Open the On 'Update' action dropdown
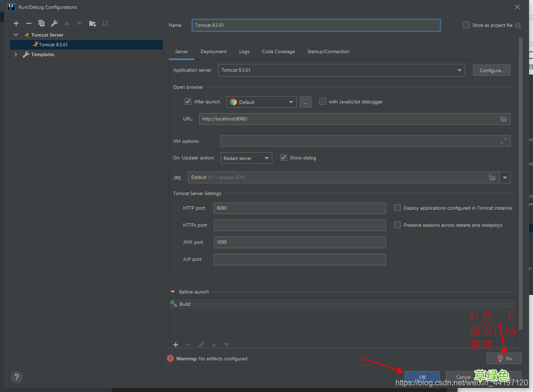The width and height of the screenshot is (533, 392). tap(246, 158)
